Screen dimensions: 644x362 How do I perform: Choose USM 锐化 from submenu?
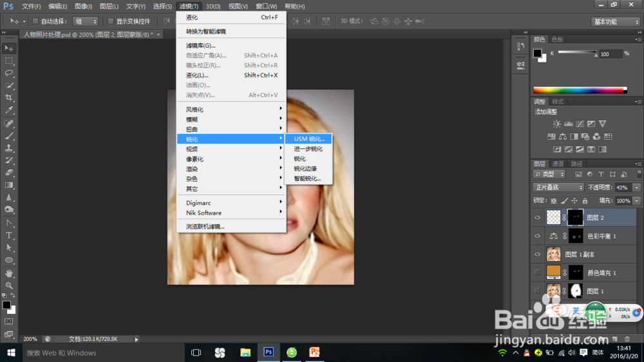pos(308,139)
